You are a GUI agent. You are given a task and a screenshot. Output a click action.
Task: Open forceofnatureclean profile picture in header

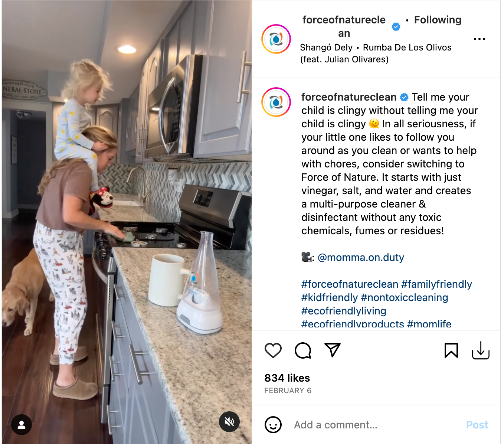click(x=276, y=39)
